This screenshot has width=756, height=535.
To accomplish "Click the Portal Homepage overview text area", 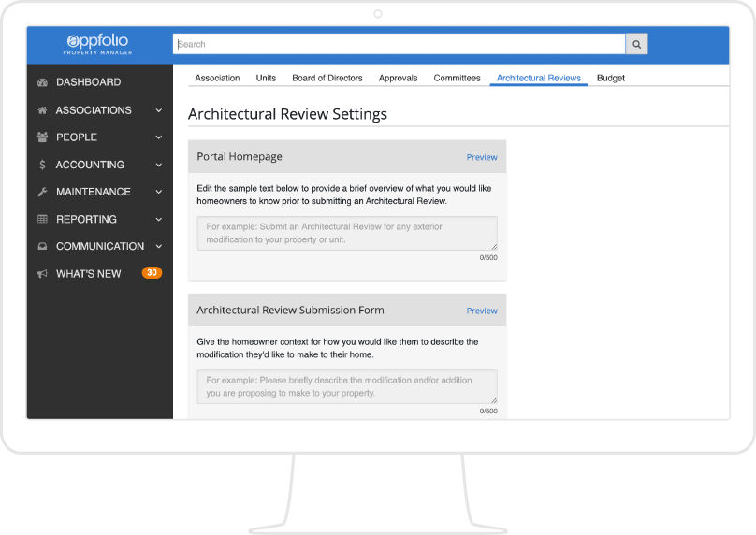I will (x=347, y=233).
